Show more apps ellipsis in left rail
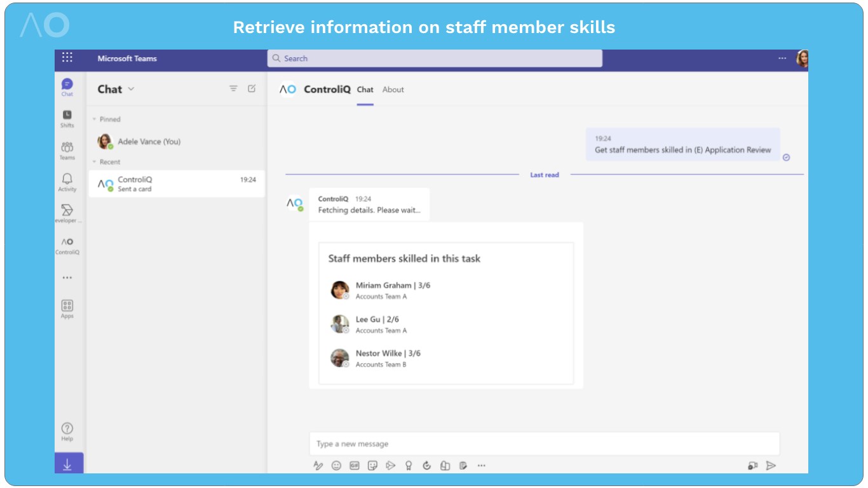The height and width of the screenshot is (488, 868). coord(67,278)
